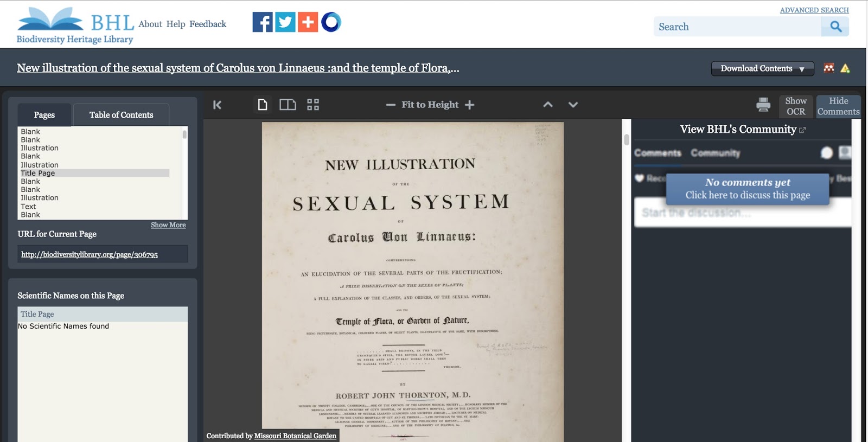Image resolution: width=868 pixels, height=442 pixels.
Task: Switch to Table of Contents tab
Action: (x=121, y=115)
